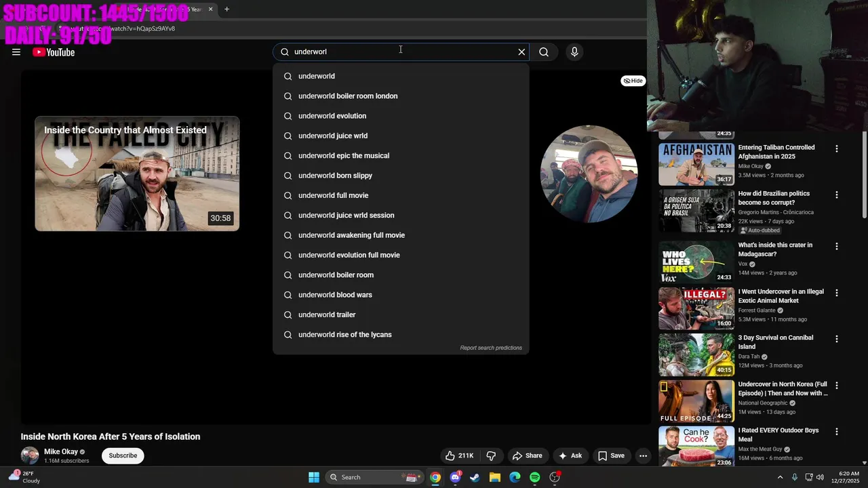Go to the YouTube home logo

click(54, 52)
